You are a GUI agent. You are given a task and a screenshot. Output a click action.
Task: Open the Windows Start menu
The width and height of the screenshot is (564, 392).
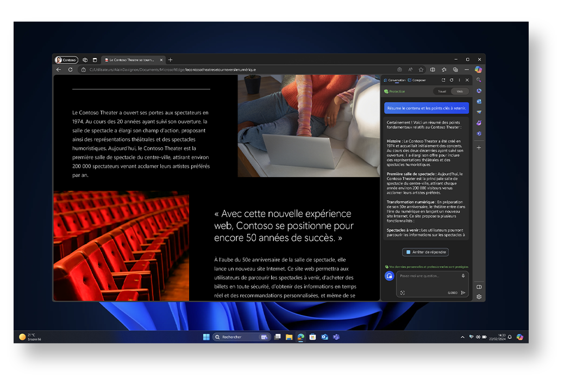[x=206, y=337]
